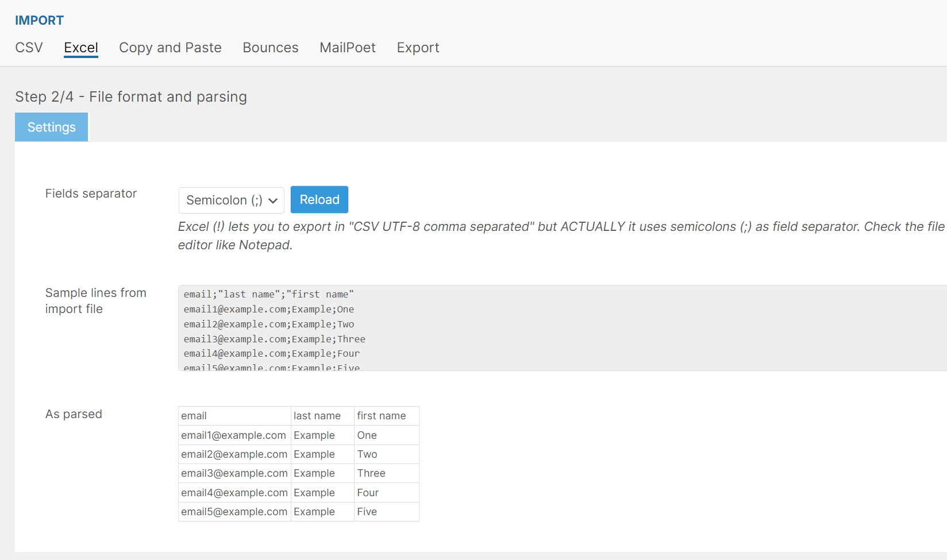The height and width of the screenshot is (560, 947).
Task: Open the Export tab
Action: pyautogui.click(x=418, y=48)
